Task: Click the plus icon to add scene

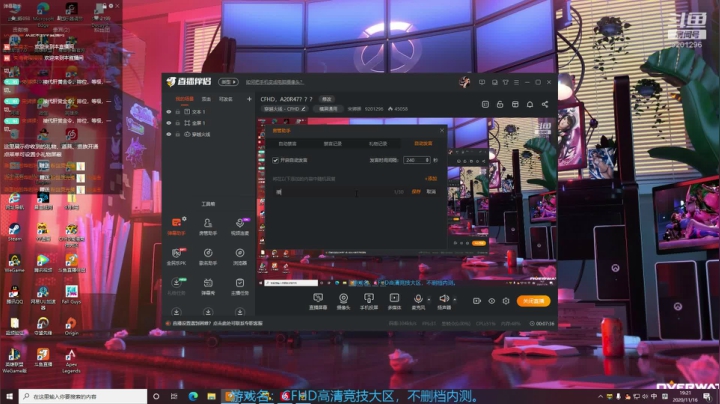Action: click(x=249, y=99)
